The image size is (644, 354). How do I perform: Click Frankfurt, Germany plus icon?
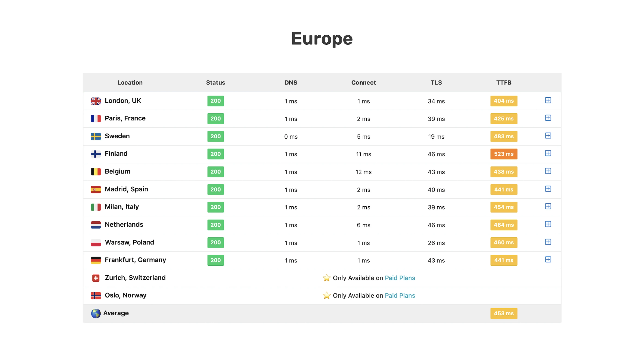click(548, 259)
